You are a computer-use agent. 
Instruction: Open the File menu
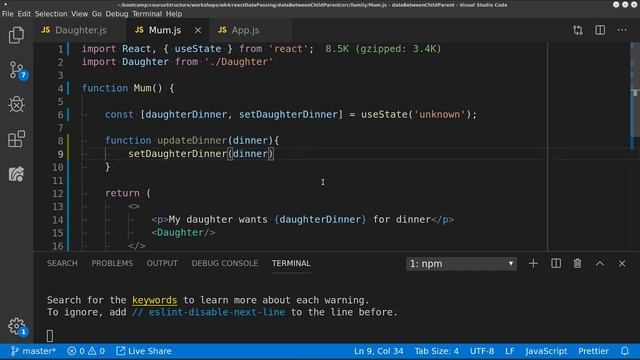[8, 14]
